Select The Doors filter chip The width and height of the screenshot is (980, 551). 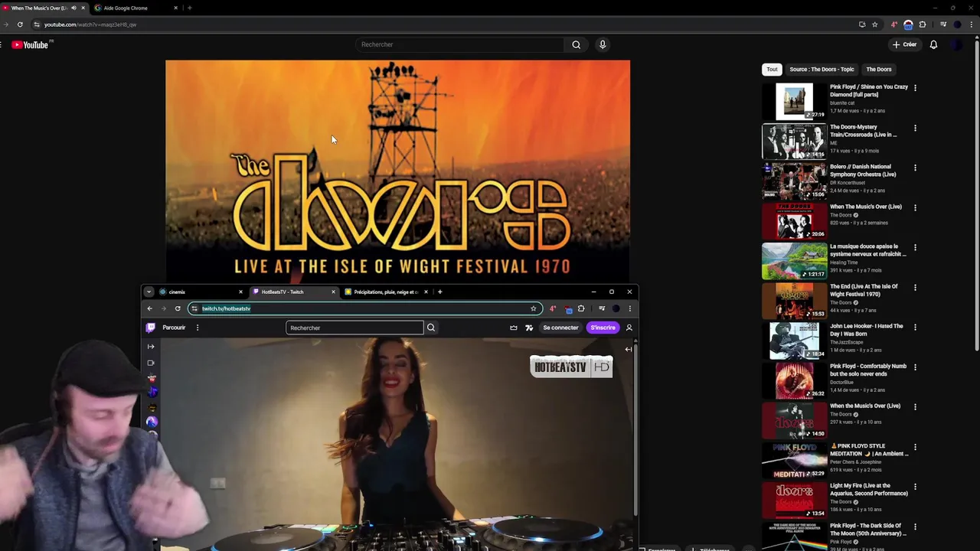[x=878, y=69]
